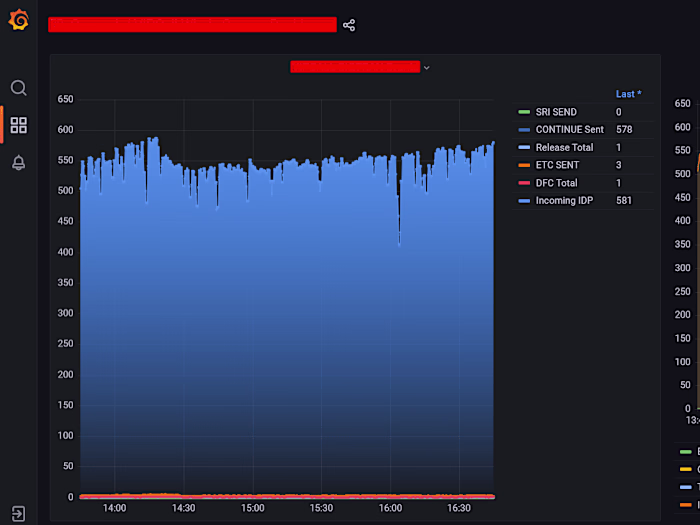Click the ETC SENT value 3
This screenshot has width=700, height=525.
[619, 165]
